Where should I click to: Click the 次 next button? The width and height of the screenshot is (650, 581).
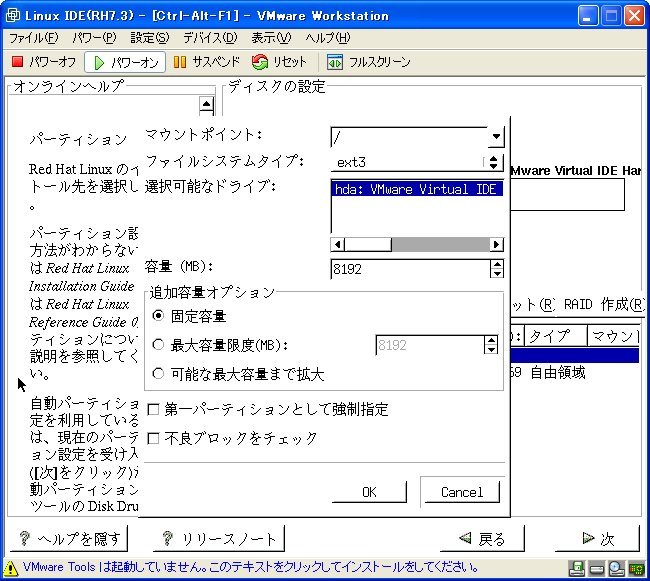click(x=597, y=539)
